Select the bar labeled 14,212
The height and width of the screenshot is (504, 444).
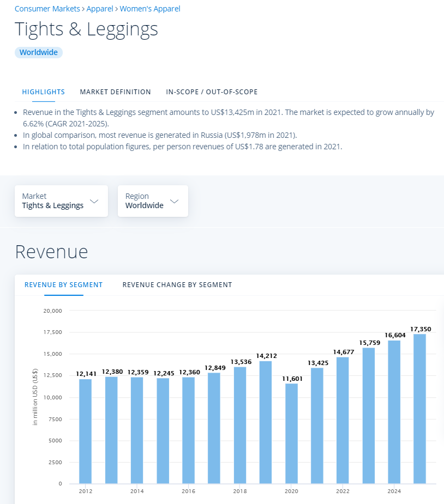(266, 422)
